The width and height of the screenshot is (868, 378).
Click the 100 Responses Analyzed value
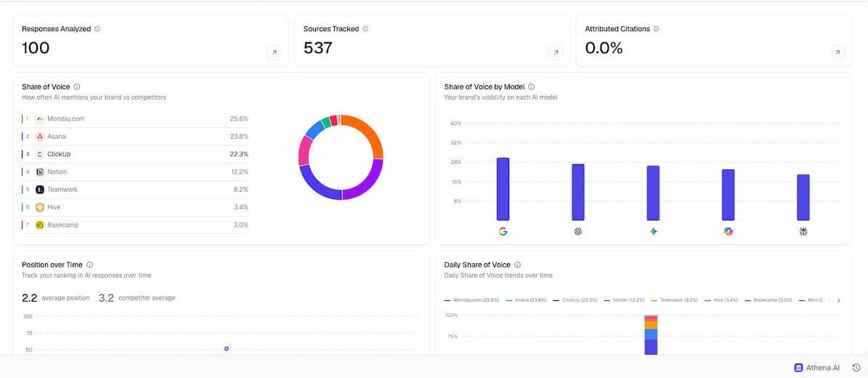(x=36, y=48)
